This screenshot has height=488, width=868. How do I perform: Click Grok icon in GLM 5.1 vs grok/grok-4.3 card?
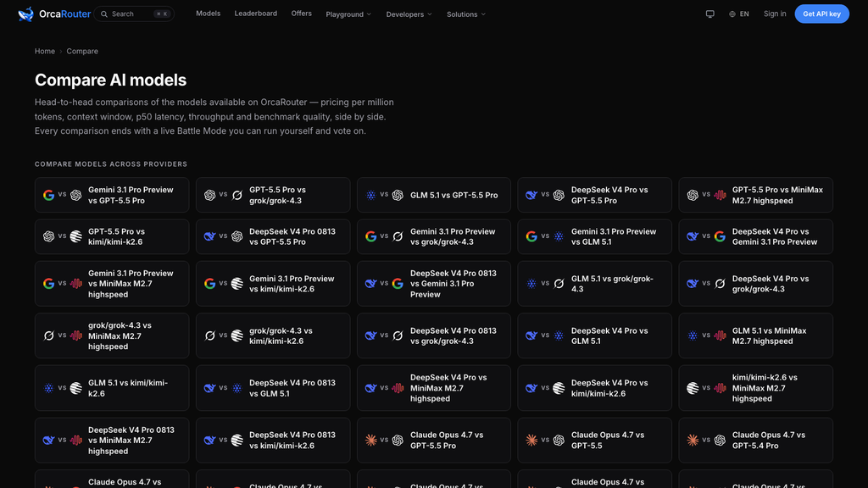pyautogui.click(x=559, y=283)
